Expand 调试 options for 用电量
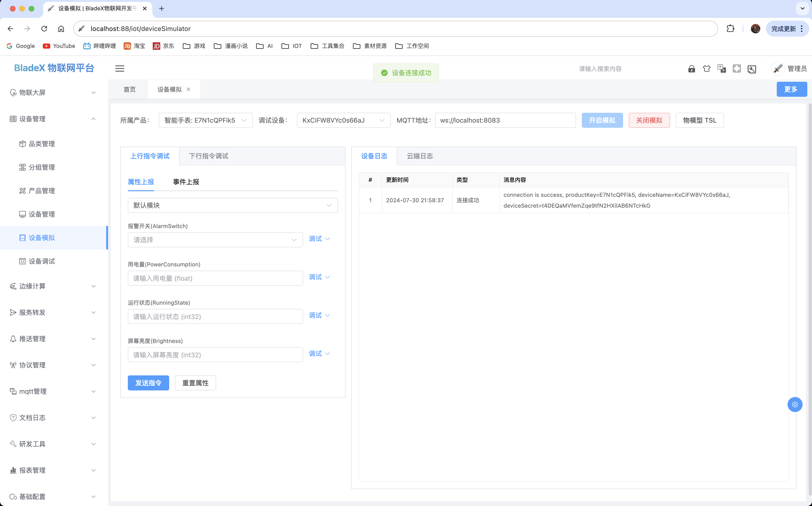812x506 pixels. 319,277
